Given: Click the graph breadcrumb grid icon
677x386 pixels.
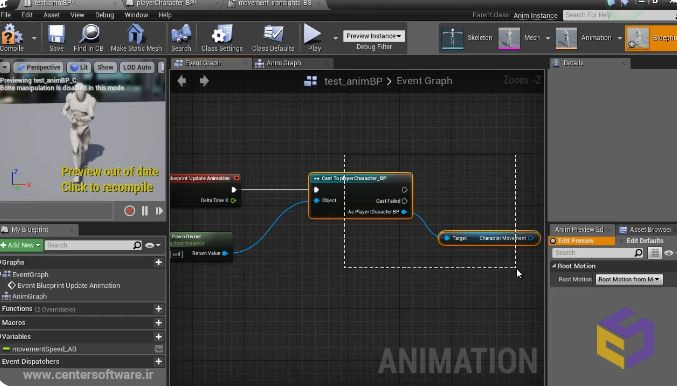Looking at the screenshot, I should click(310, 81).
